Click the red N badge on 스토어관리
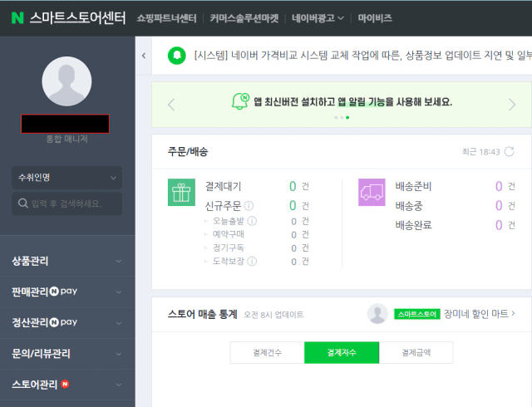Image resolution: width=532 pixels, height=407 pixels. click(x=65, y=384)
